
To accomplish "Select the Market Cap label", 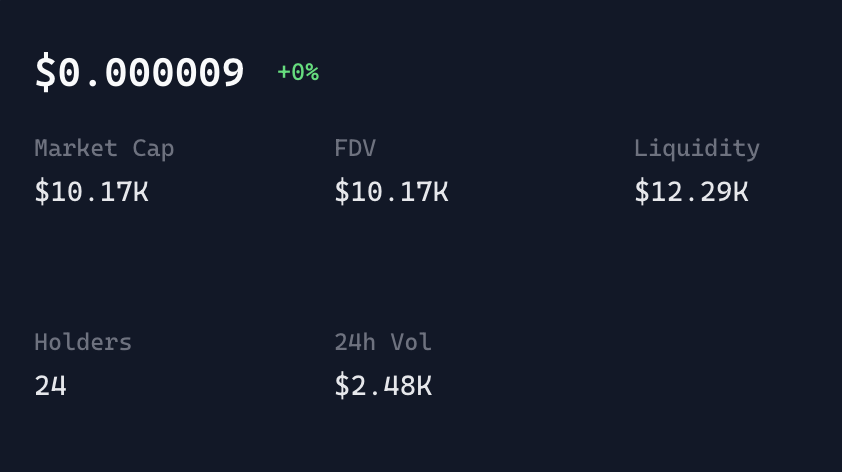I will pos(104,148).
